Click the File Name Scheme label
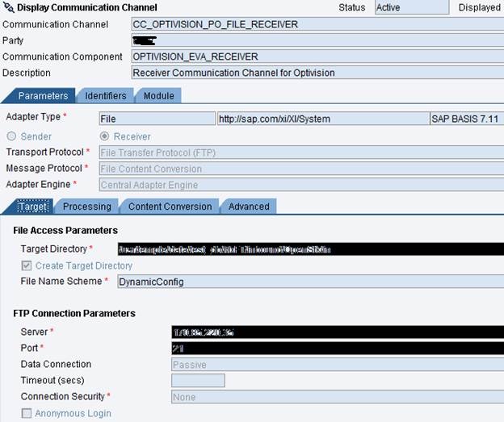Screen dimensions: 504x422 tap(61, 281)
